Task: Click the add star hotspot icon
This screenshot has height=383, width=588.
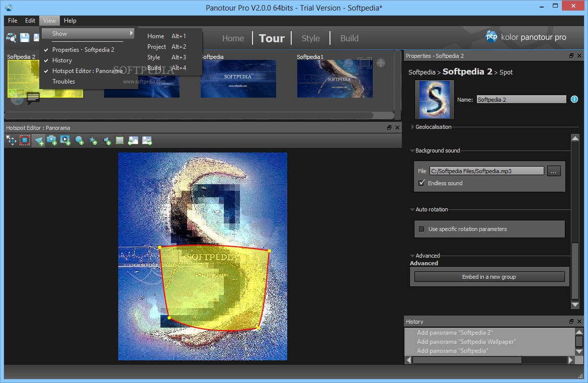Action: tap(93, 141)
